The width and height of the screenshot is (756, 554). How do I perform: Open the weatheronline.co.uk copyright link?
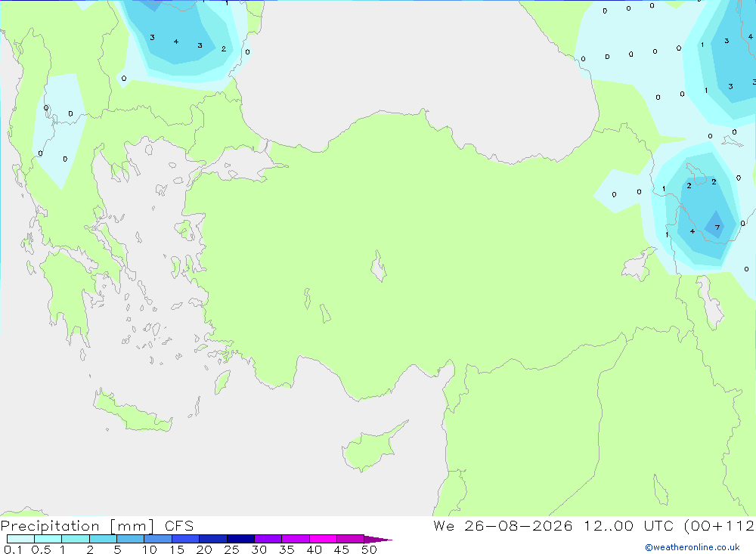point(692,547)
